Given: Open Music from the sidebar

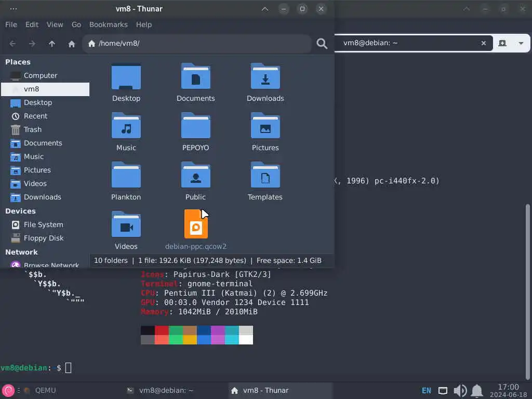Looking at the screenshot, I should (46, 157).
